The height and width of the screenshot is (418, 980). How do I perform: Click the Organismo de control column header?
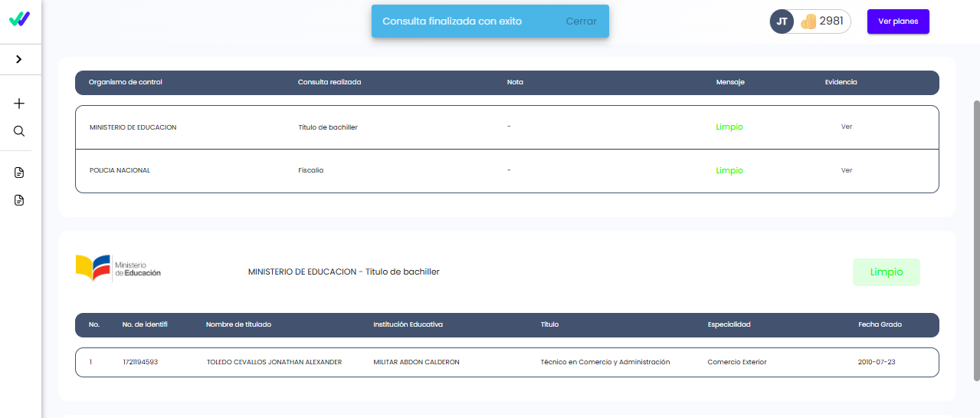point(126,82)
